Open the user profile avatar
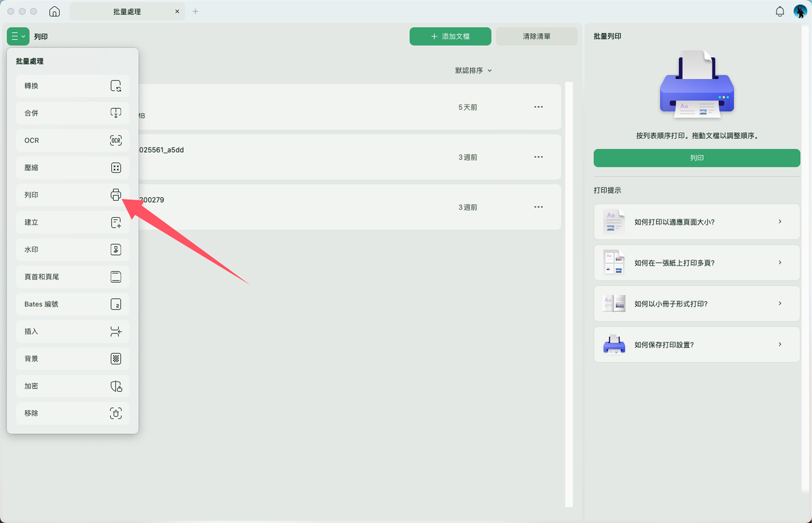Screen dimensions: 812x523 (x=800, y=11)
